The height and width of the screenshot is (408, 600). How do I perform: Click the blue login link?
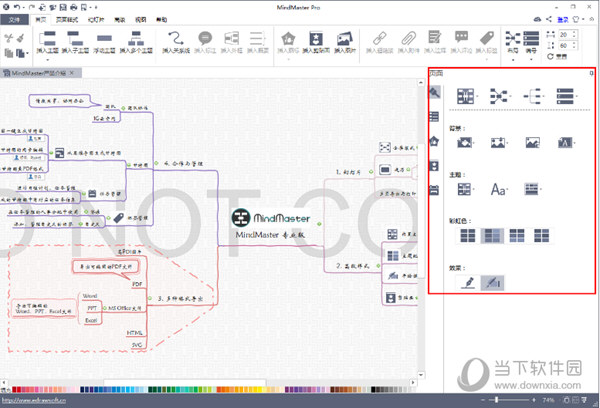(x=562, y=19)
